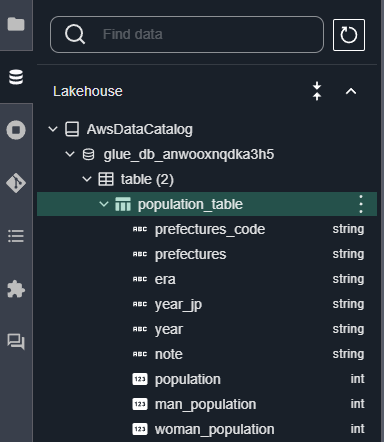Viewport: 384px width, 442px height.
Task: Select the prefectures_code column
Action: (210, 229)
